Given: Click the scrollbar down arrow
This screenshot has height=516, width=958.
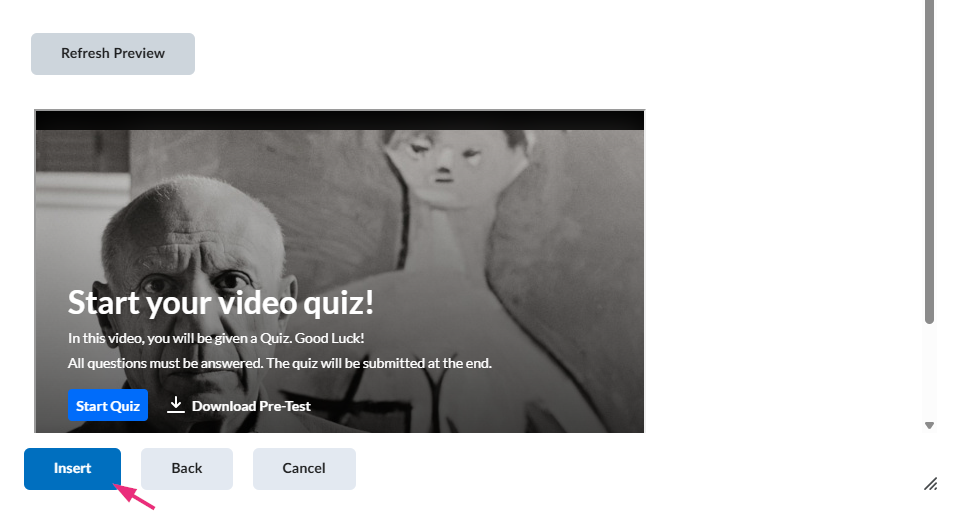Looking at the screenshot, I should pyautogui.click(x=929, y=426).
